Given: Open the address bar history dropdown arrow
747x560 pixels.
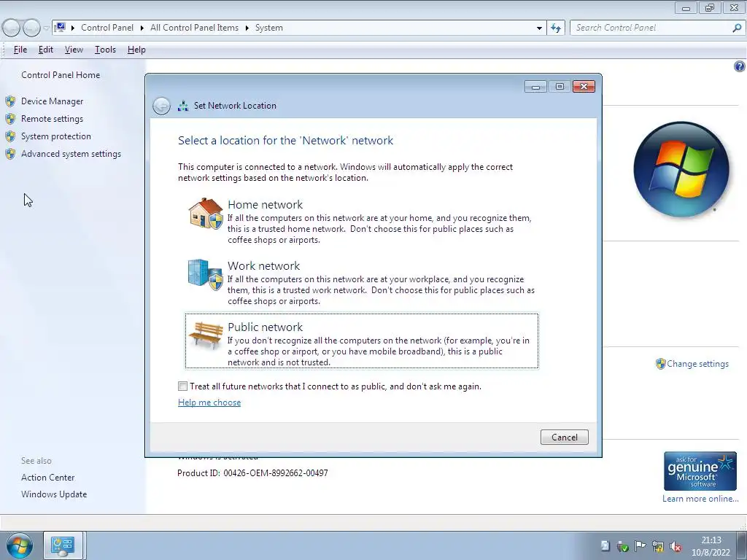Looking at the screenshot, I should pyautogui.click(x=539, y=28).
